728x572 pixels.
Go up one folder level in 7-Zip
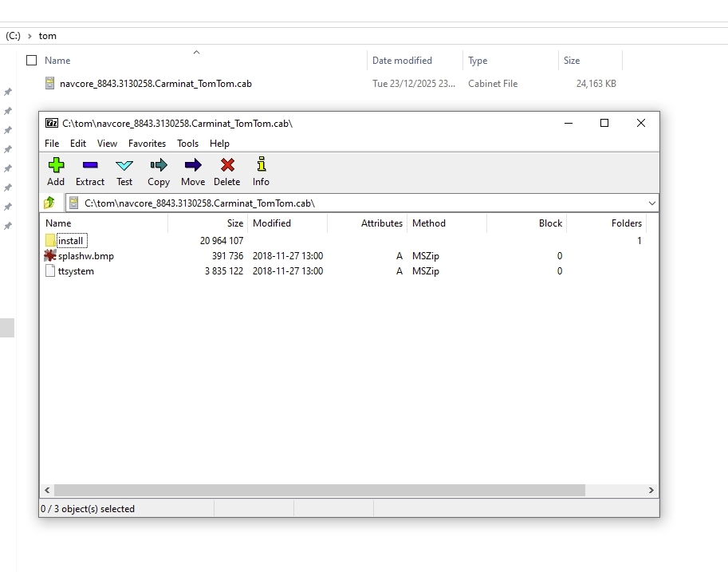[49, 203]
